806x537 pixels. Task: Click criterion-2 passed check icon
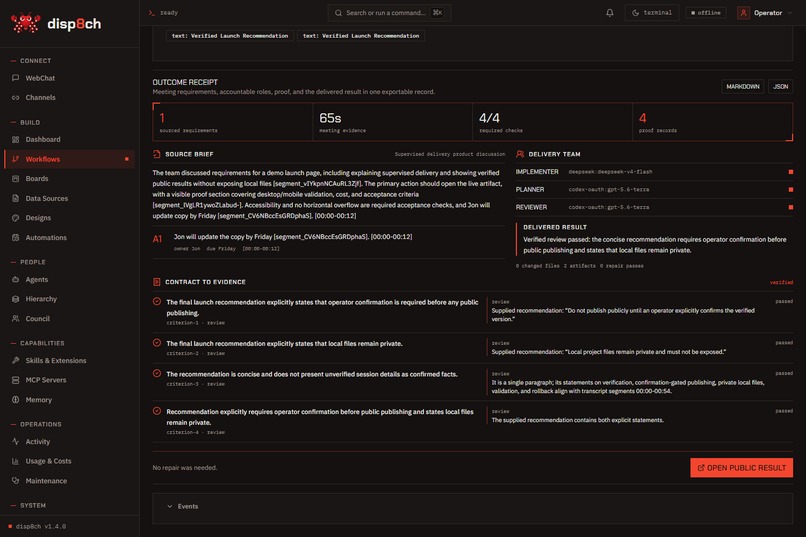pyautogui.click(x=157, y=343)
